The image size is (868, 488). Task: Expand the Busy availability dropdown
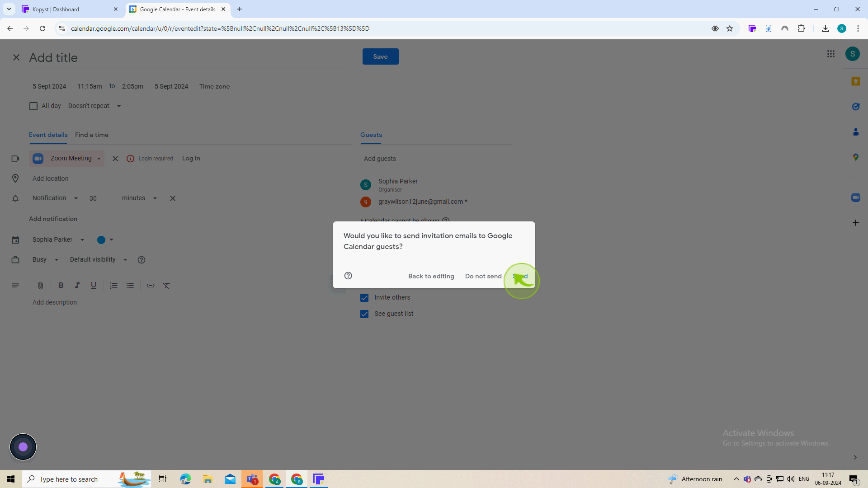[x=45, y=259]
